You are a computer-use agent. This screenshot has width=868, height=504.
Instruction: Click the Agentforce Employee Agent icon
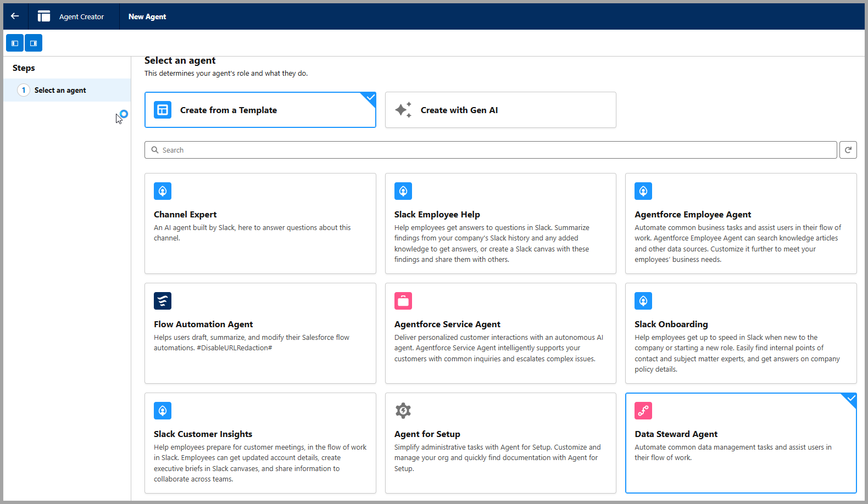point(643,191)
